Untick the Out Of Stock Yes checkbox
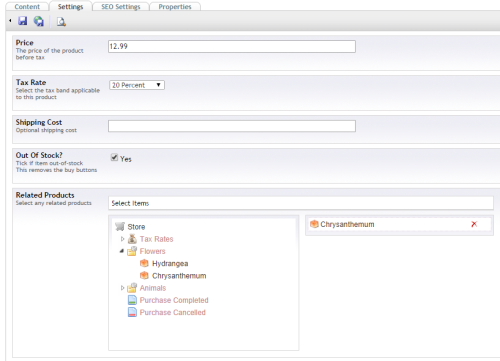The height and width of the screenshot is (361, 500). click(114, 157)
